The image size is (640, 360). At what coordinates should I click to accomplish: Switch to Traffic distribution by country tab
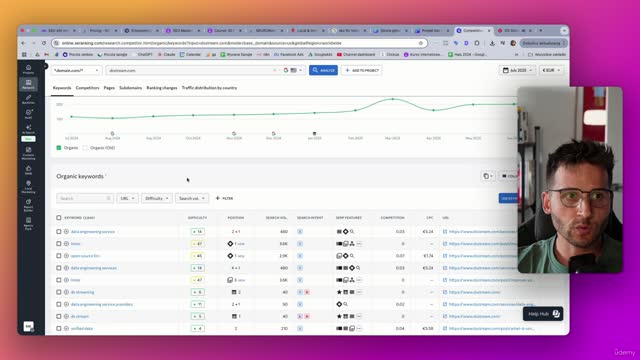tap(209, 88)
